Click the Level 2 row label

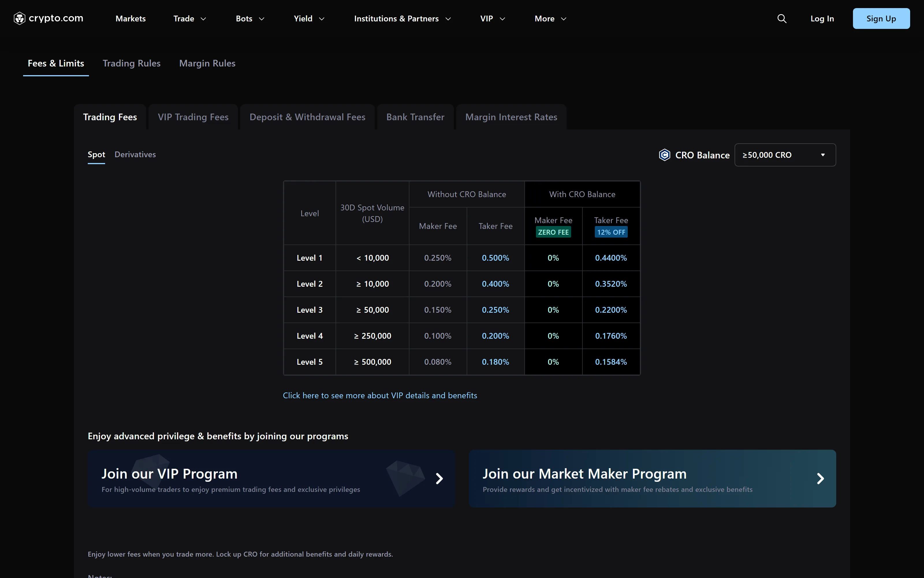pyautogui.click(x=310, y=284)
